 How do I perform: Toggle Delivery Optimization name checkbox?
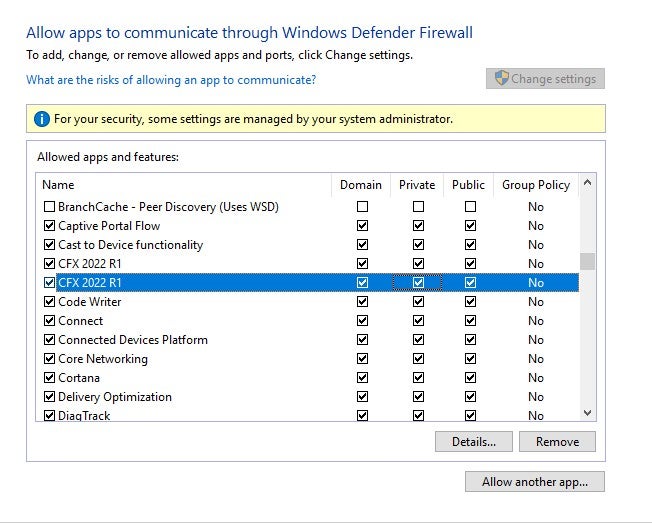point(49,397)
